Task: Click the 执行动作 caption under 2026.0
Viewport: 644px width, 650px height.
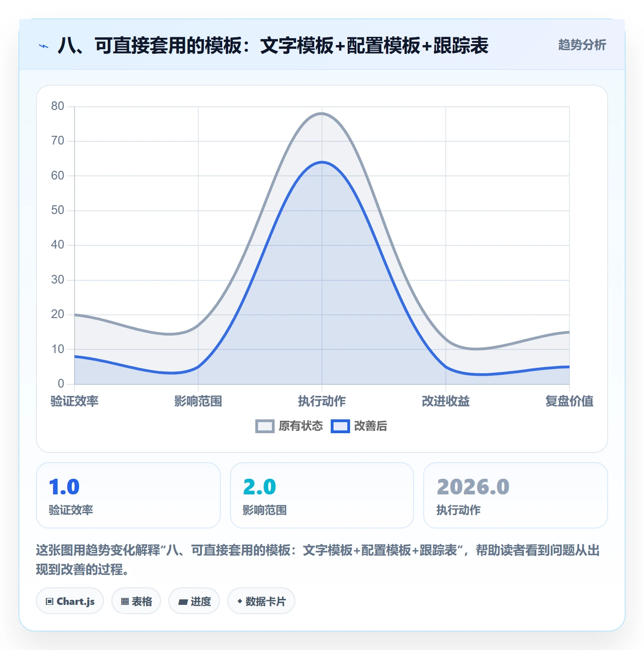Action: click(x=459, y=510)
